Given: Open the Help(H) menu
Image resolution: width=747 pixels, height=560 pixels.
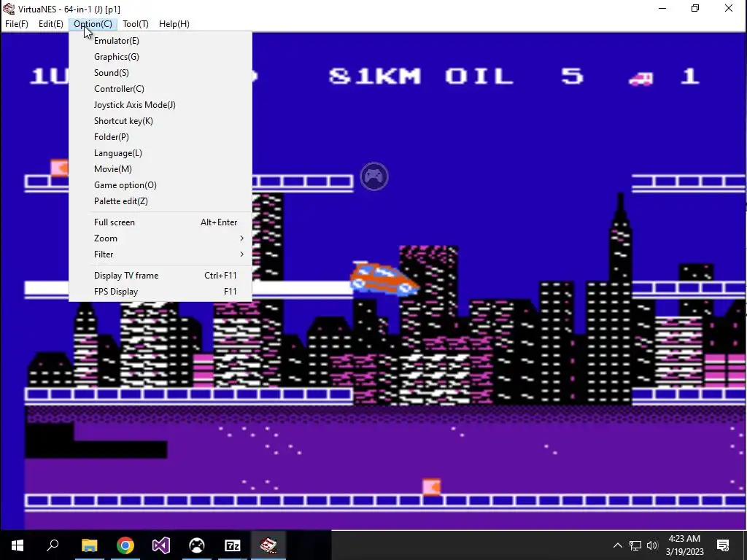Looking at the screenshot, I should tap(174, 24).
